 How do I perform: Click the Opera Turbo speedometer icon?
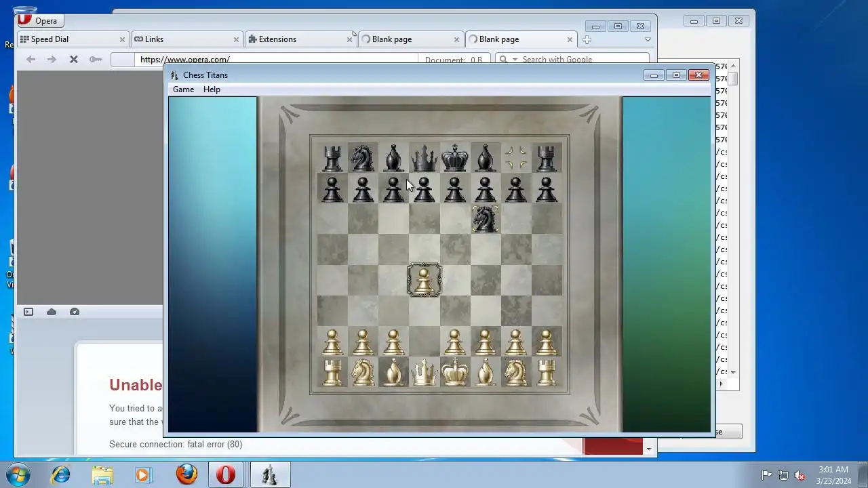point(75,312)
